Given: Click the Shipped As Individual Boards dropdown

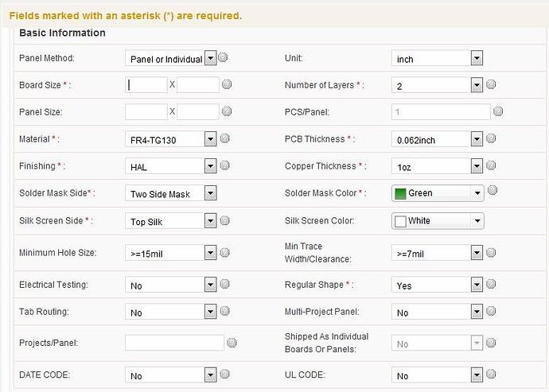Looking at the screenshot, I should point(438,343).
